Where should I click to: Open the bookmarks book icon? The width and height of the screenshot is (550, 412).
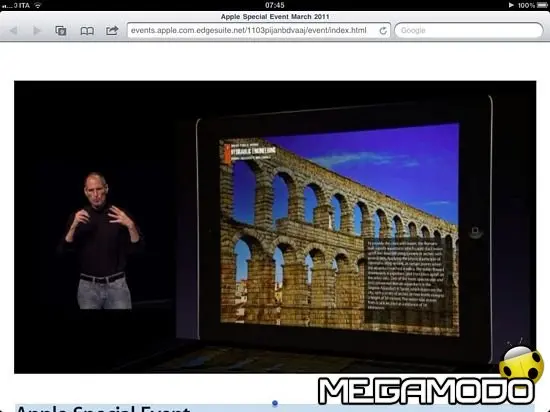87,31
